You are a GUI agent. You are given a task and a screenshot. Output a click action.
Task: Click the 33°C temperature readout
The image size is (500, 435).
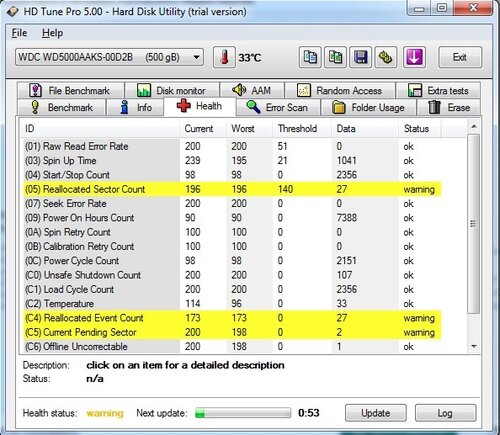(x=250, y=58)
